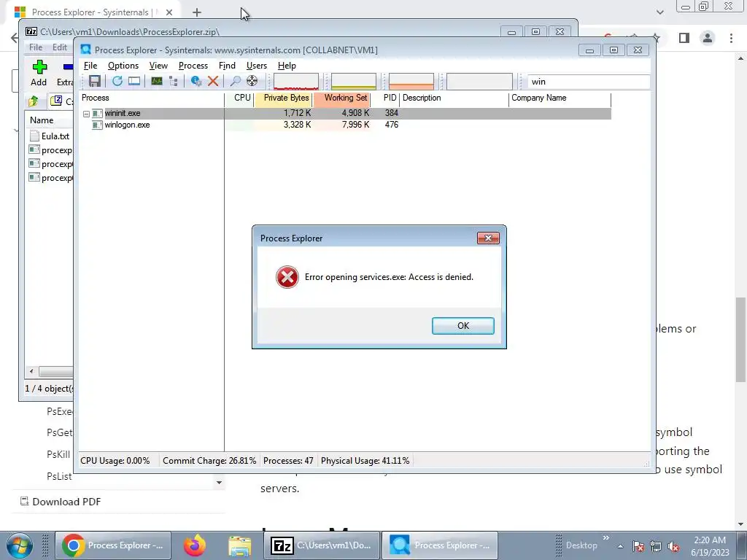The image size is (747, 560).
Task: Click the lower pane view toolbar icon
Action: pos(134,81)
